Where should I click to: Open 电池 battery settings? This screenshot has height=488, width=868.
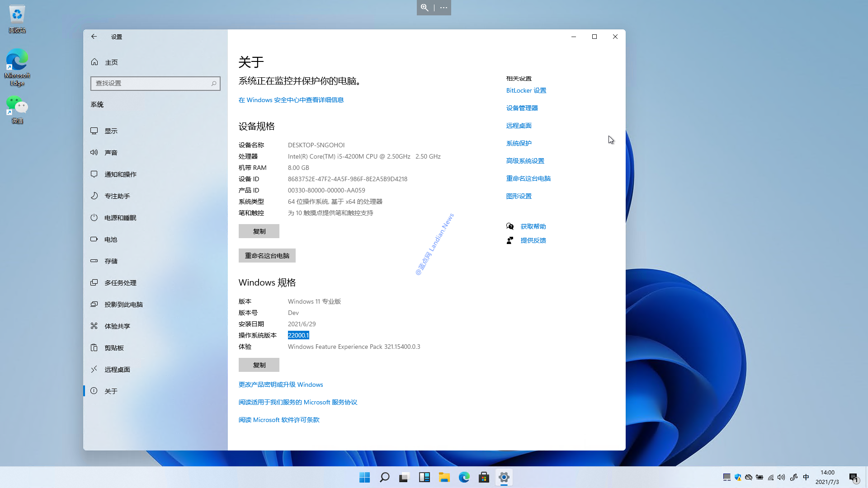point(156,239)
